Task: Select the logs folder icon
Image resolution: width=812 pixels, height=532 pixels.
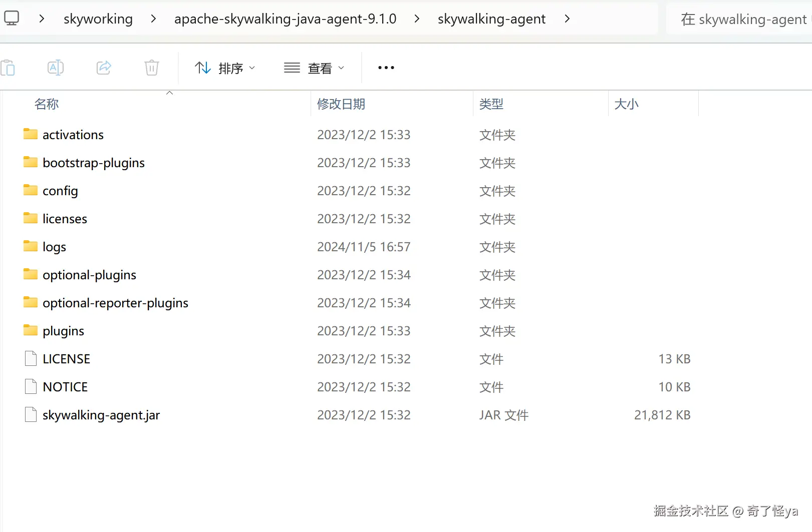Action: click(x=31, y=246)
